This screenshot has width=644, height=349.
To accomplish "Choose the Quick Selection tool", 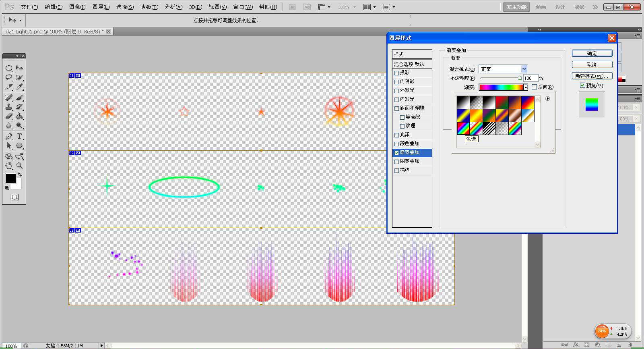I will point(19,77).
